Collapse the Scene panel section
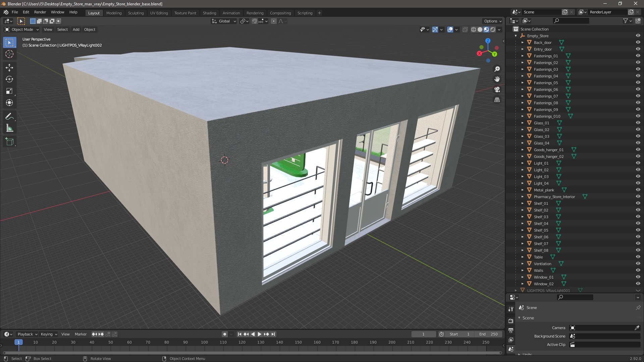The image size is (644, 362). [519, 318]
